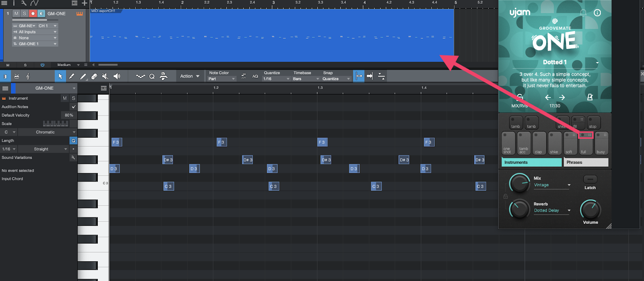Viewport: 644px width, 281px height.
Task: Open Sound Variations wrench settings
Action: [73, 157]
